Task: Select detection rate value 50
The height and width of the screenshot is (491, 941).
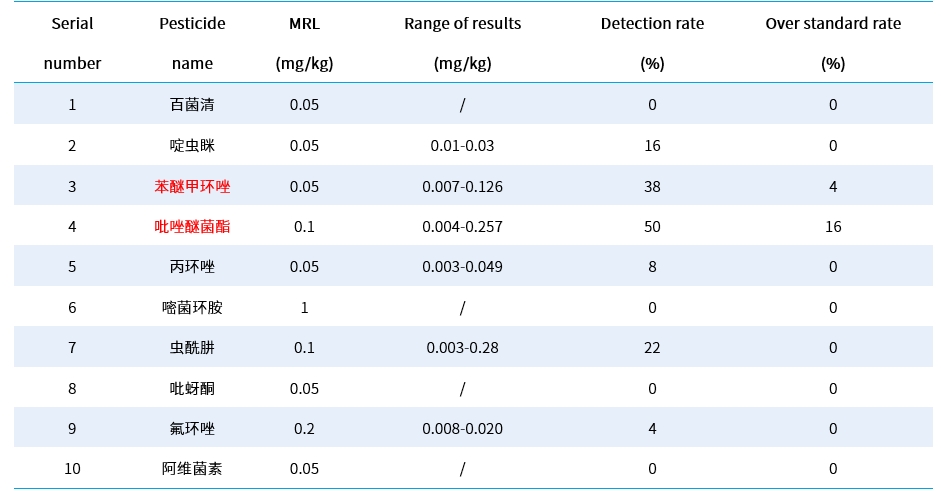Action: 652,227
